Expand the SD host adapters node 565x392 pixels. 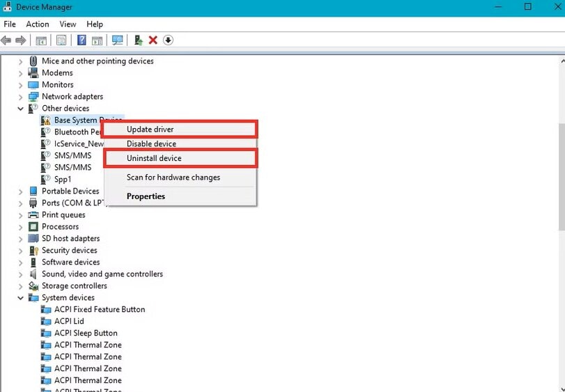coord(20,239)
